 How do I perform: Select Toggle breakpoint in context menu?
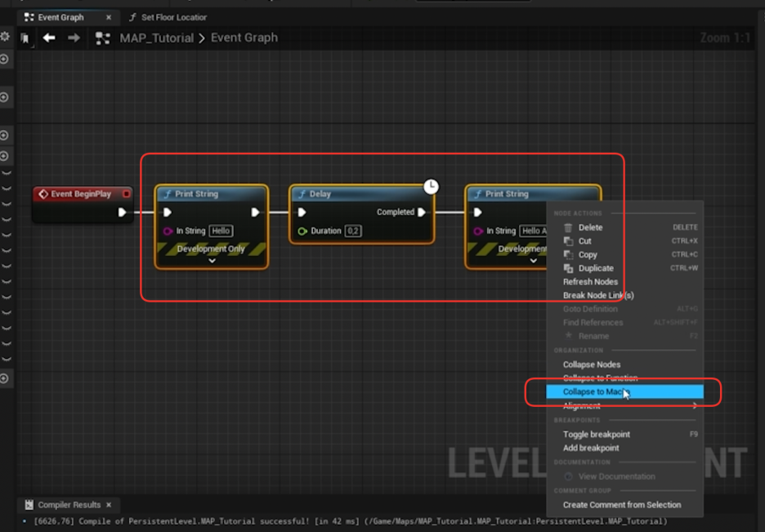coord(624,434)
